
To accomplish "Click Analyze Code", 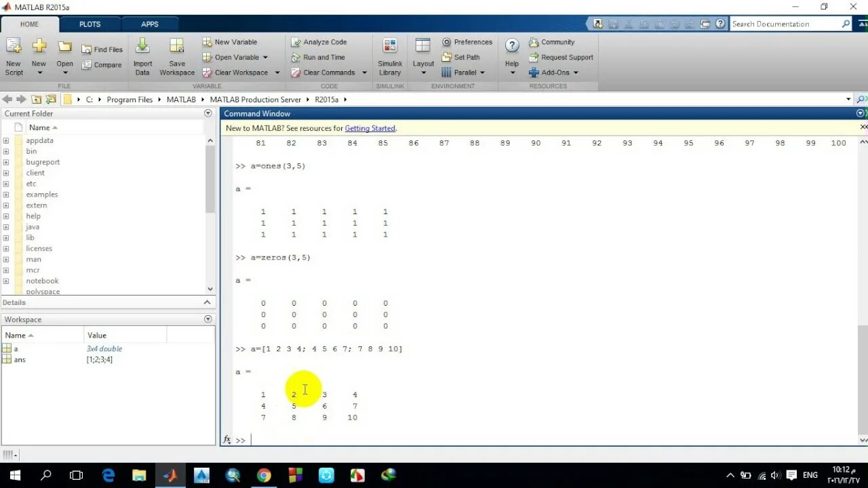I will [319, 42].
